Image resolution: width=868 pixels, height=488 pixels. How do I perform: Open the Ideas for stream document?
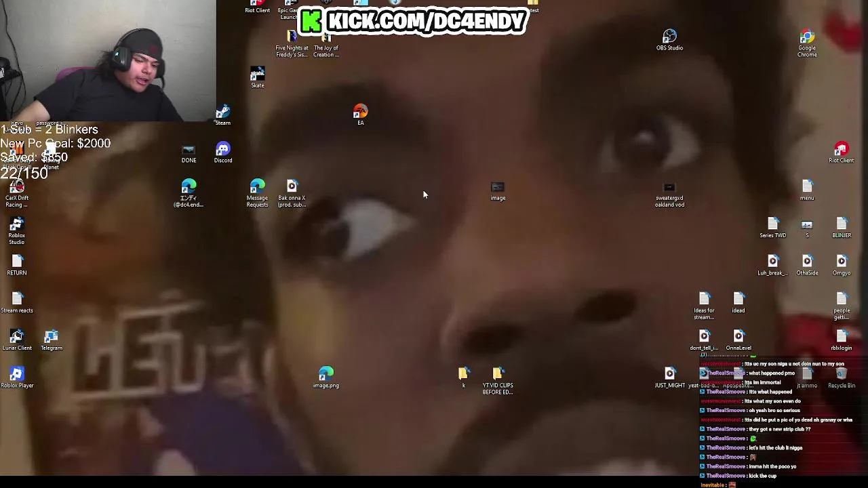[704, 306]
